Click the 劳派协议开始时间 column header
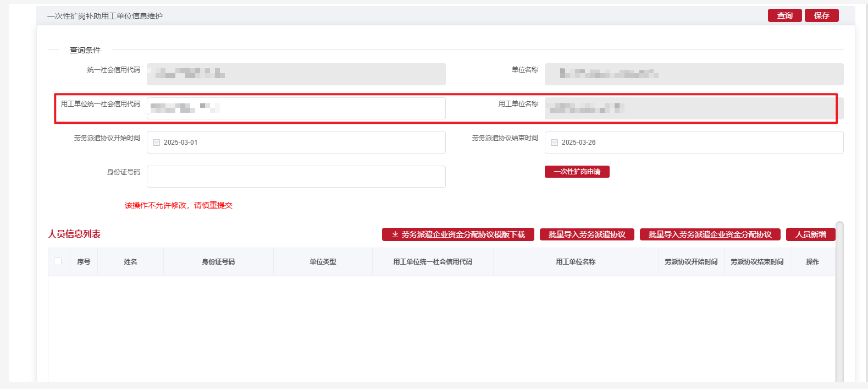Screen dimensions: 868x389 [x=691, y=262]
